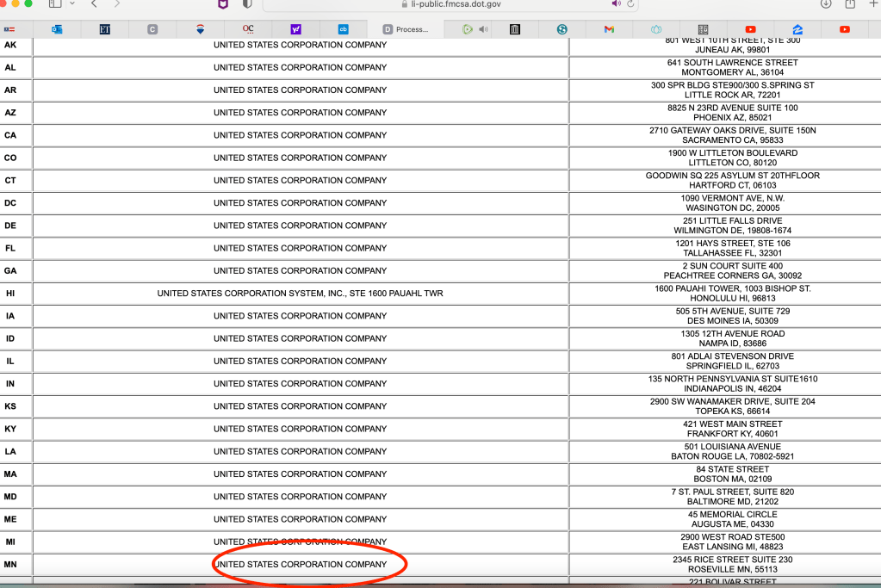The image size is (881, 588).
Task: Select the purple bookmark extension icon
Action: pos(223,4)
